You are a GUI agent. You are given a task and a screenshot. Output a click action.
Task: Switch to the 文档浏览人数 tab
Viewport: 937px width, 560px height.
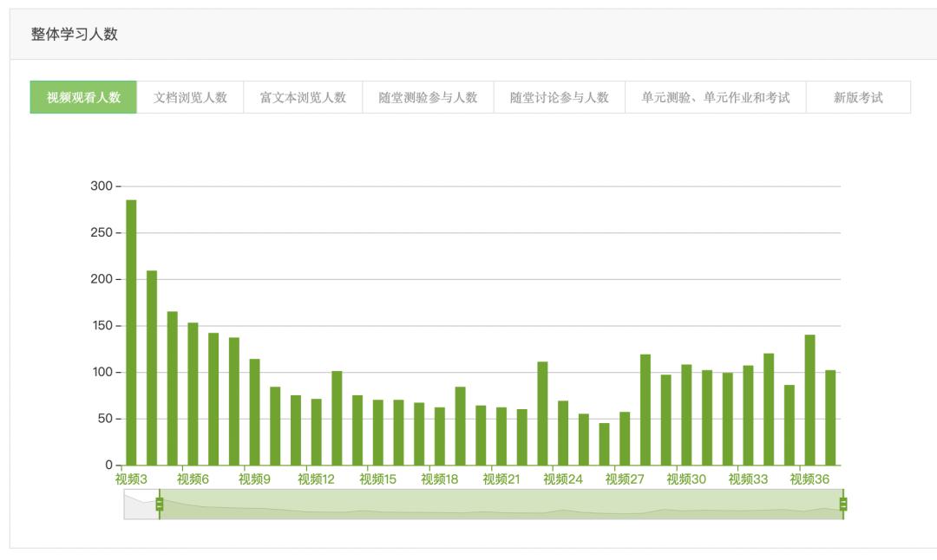(190, 97)
